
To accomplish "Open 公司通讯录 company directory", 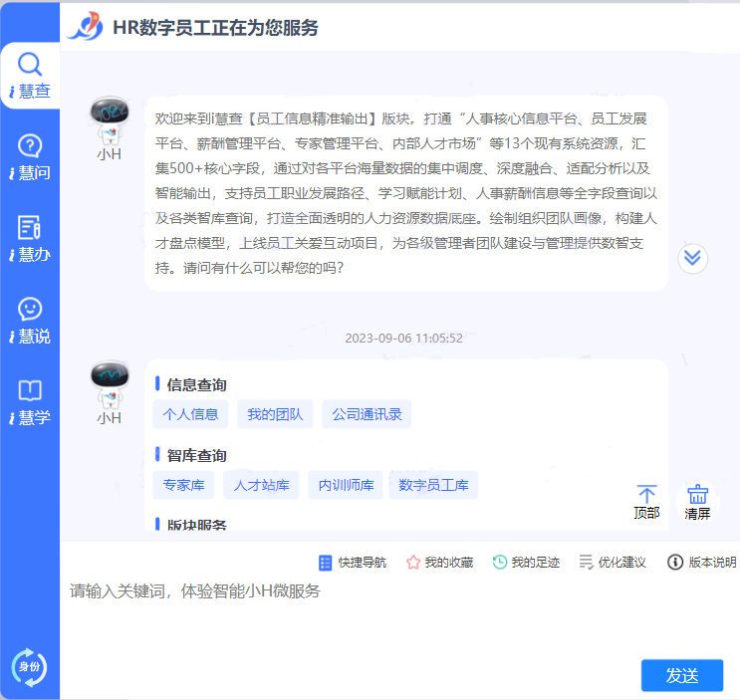I will [x=367, y=414].
